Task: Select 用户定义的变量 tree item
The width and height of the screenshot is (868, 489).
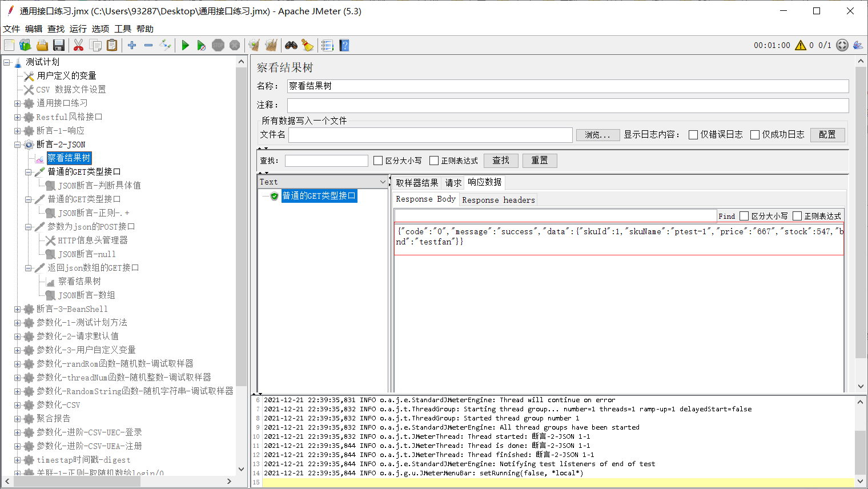Action: 66,76
